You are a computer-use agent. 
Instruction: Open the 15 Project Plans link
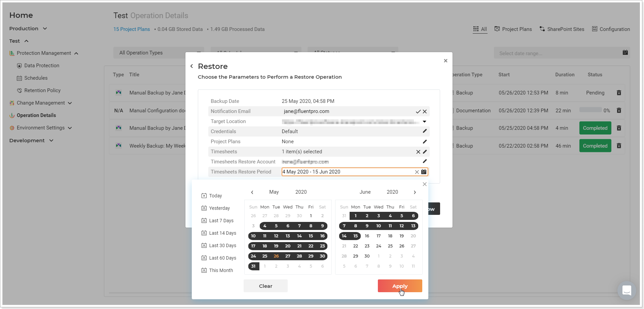[x=132, y=29]
